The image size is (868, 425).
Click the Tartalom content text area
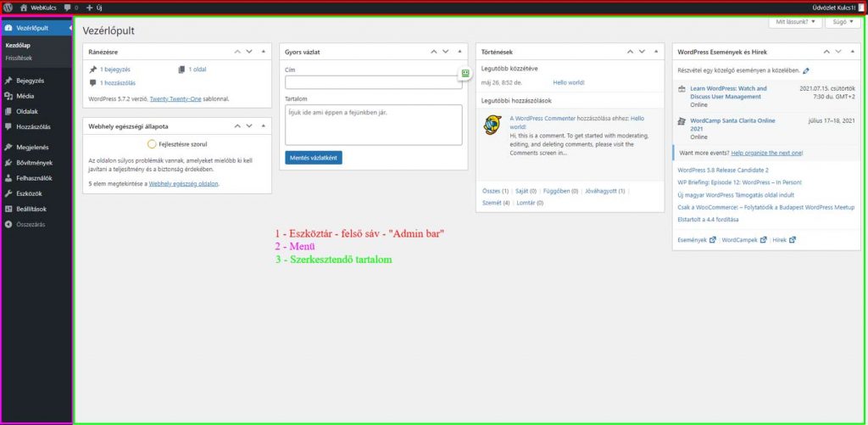pyautogui.click(x=374, y=126)
